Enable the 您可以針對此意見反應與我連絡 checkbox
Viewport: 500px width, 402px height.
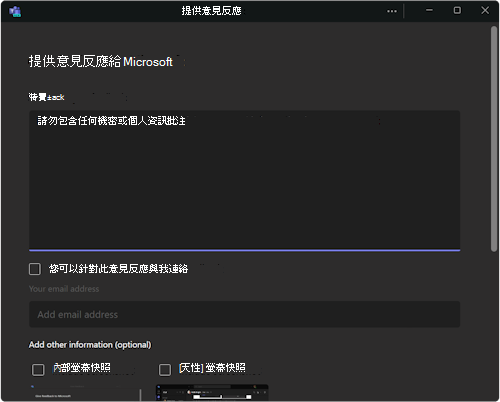tap(35, 269)
